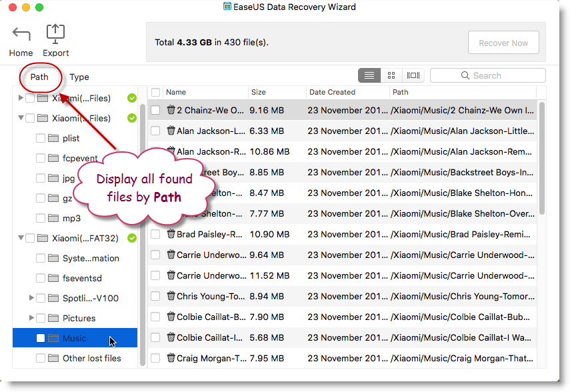Expand the Spotli...-V100 folder
The height and width of the screenshot is (392, 570).
tap(31, 298)
